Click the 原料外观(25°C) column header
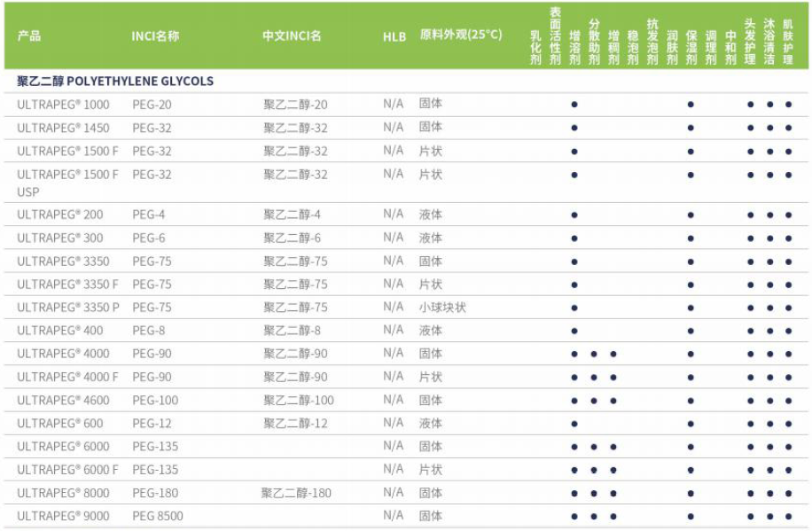 [461, 35]
